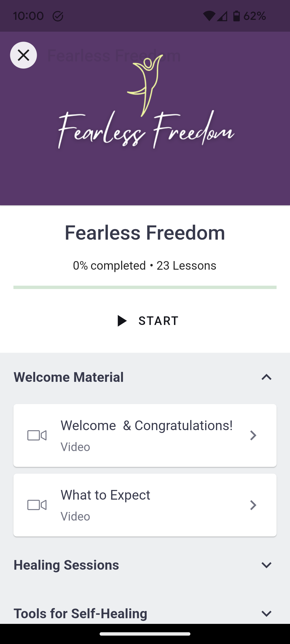Open the Welcome & Congratulations! lesson title
This screenshot has height=644, width=290.
[x=147, y=426]
